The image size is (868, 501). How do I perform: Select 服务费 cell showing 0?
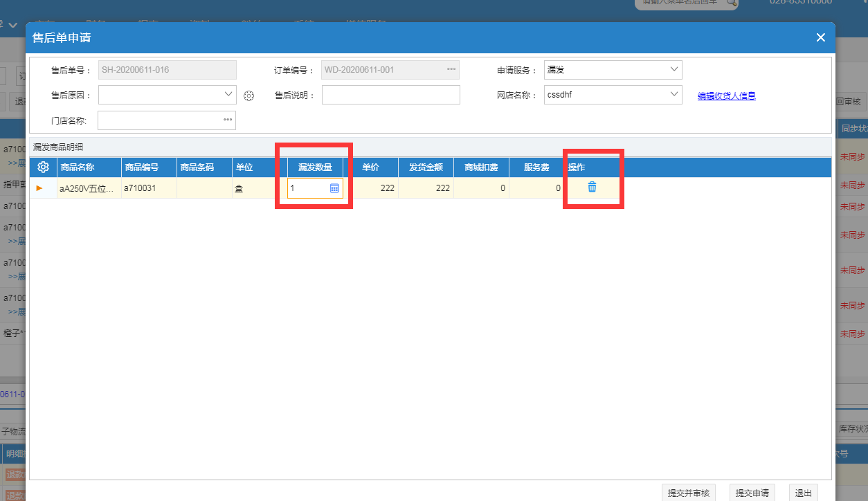click(x=537, y=188)
